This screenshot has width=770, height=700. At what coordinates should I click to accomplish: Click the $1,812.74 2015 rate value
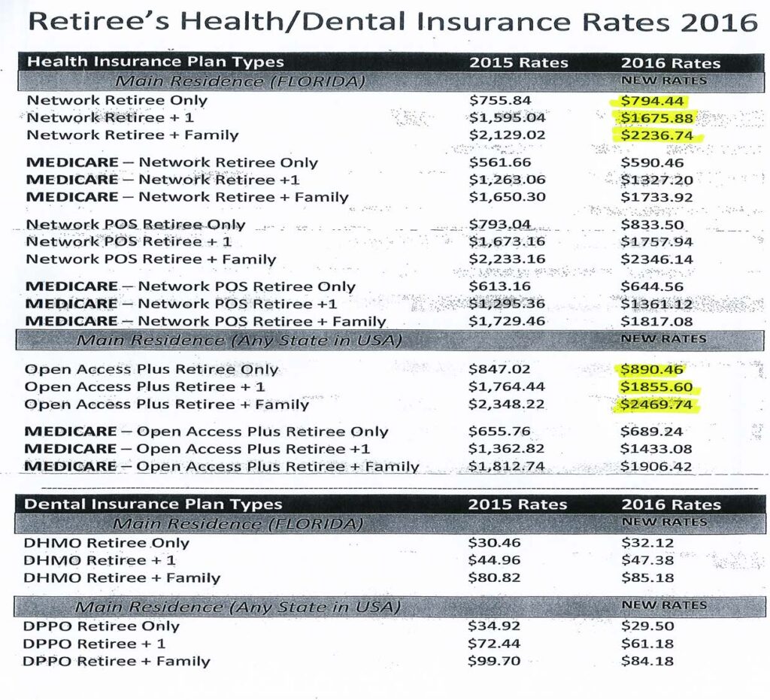(505, 466)
